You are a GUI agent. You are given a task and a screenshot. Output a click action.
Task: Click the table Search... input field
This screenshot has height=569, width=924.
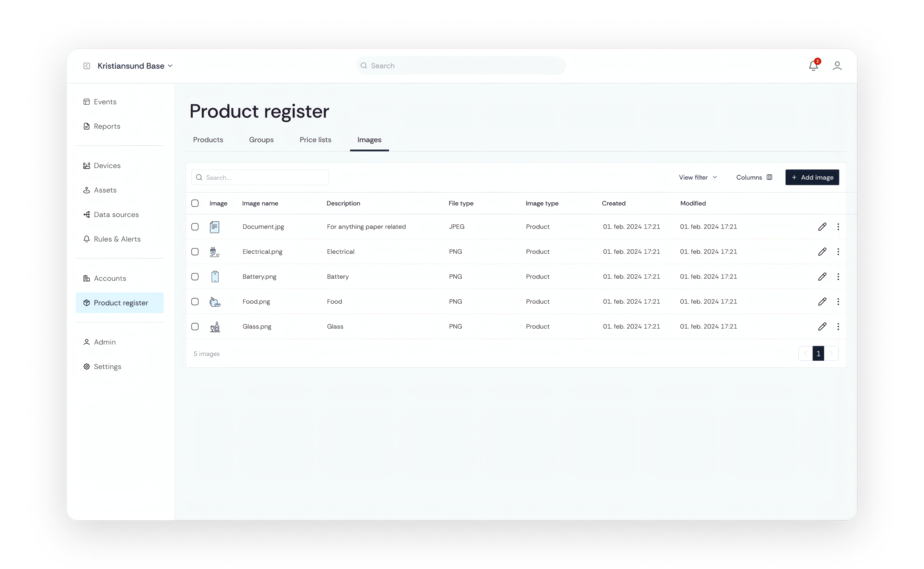[x=263, y=177]
